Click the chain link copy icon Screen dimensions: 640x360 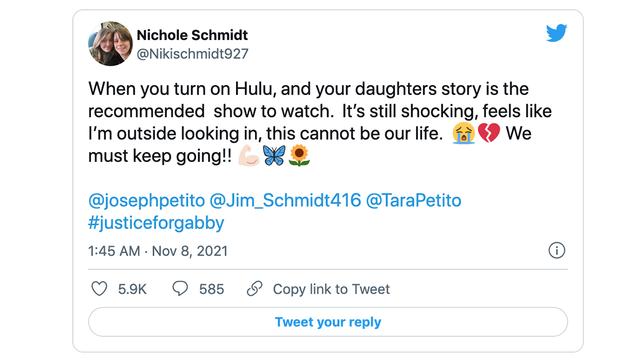(255, 289)
